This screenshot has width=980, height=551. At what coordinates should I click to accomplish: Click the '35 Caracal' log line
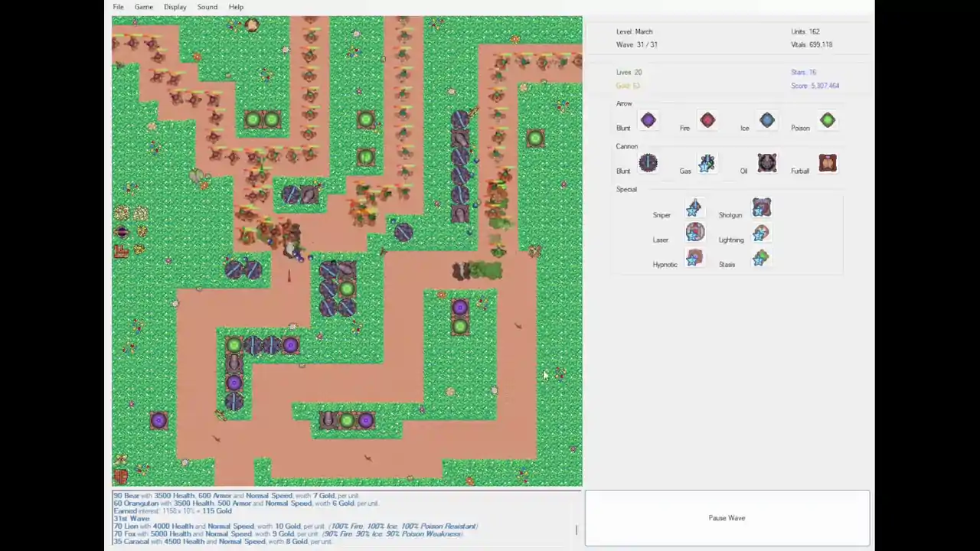[x=222, y=542]
